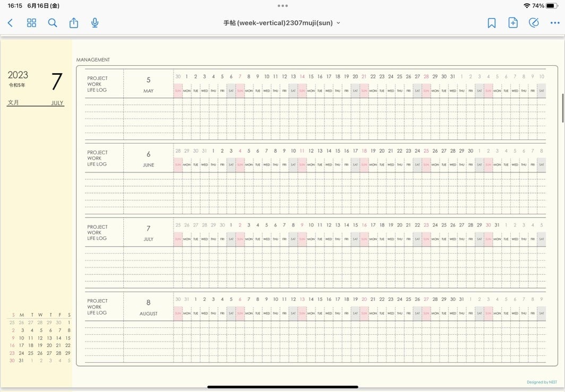
Task: Tap day 31 in the MAY timeline
Action: (x=453, y=77)
